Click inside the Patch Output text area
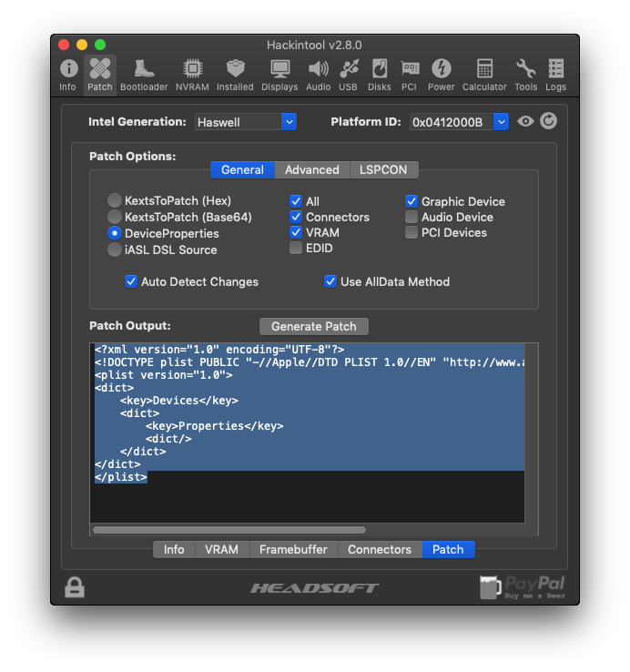This screenshot has height=672, width=630. click(x=310, y=496)
